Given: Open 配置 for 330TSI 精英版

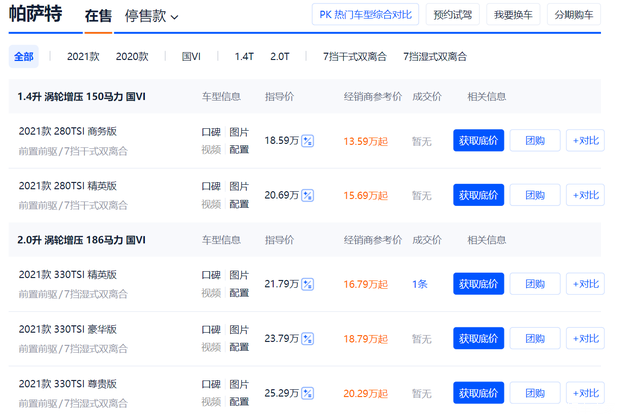Looking at the screenshot, I should click(239, 293).
